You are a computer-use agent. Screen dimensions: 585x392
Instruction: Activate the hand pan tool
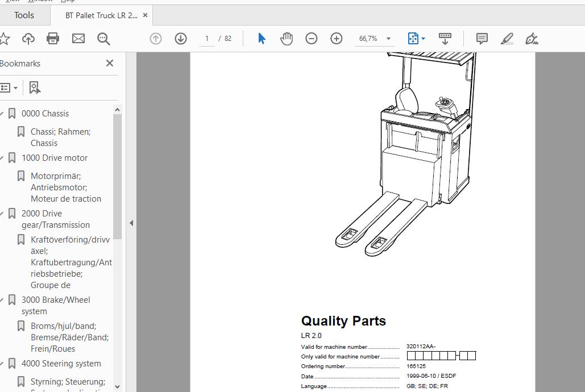pyautogui.click(x=287, y=39)
